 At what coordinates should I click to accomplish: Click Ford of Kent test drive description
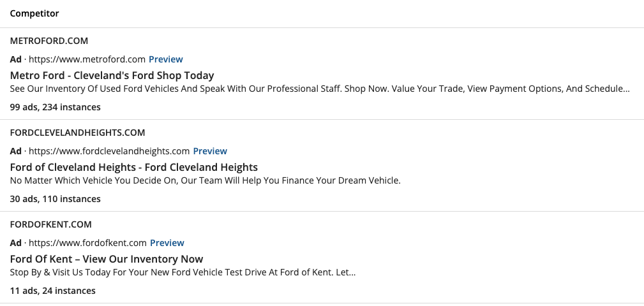coord(183,272)
